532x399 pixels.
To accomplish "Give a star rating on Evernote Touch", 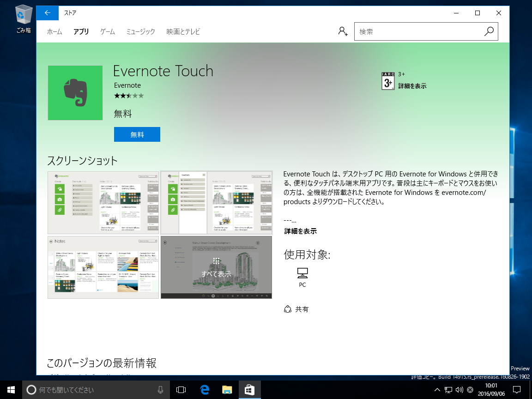I will pos(128,96).
